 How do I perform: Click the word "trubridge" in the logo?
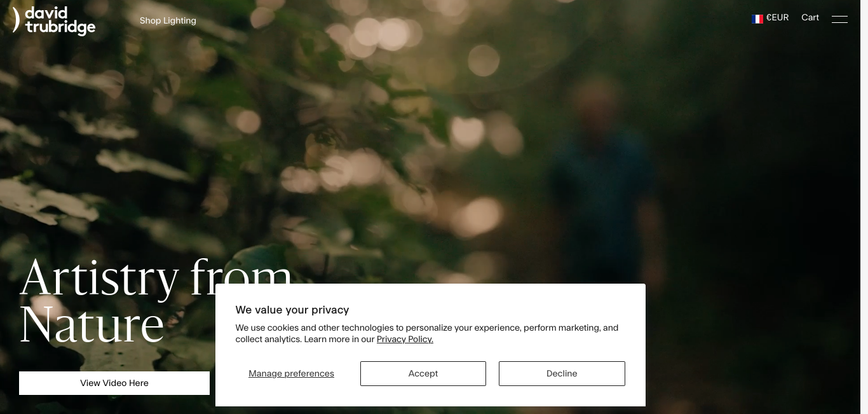60,27
